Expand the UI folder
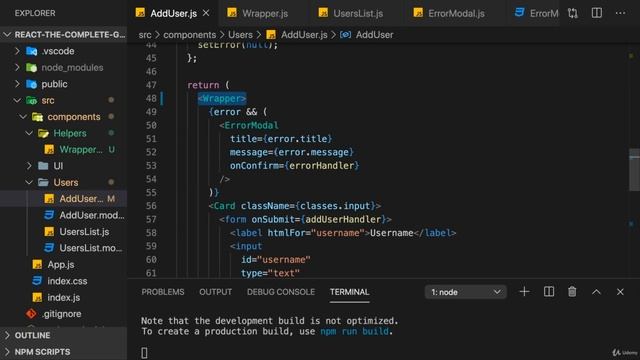The height and width of the screenshot is (360, 640). coord(29,166)
